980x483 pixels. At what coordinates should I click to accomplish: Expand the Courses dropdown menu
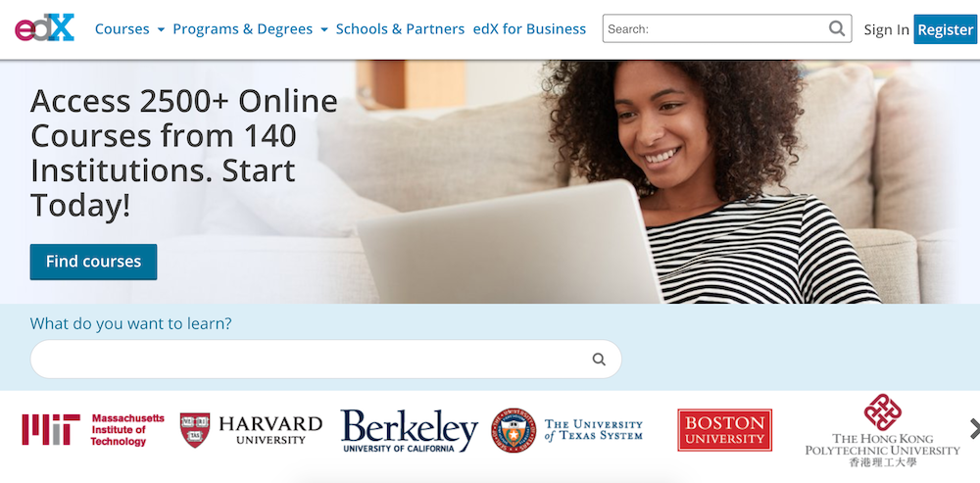[129, 28]
